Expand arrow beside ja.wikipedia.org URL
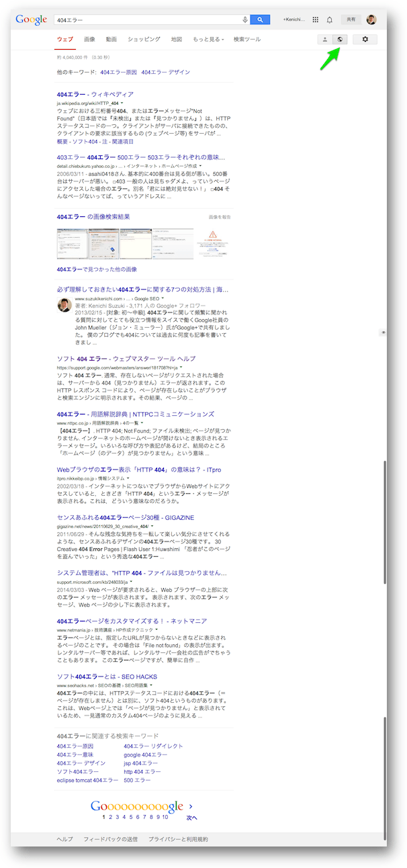 122,103
